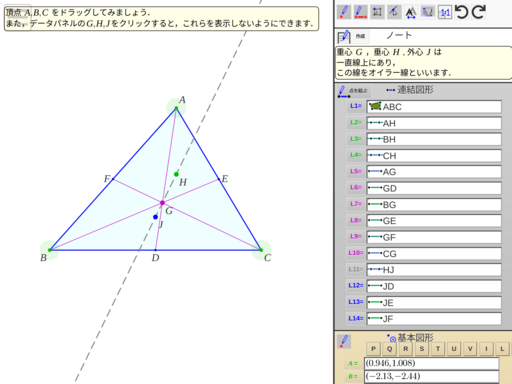512x384 pixels.
Task: Select the S point type button
Action: [x=422, y=349]
